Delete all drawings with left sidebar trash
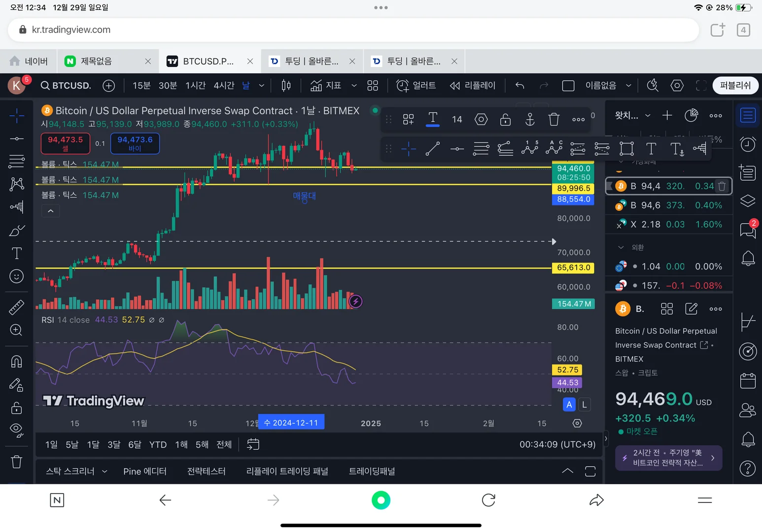The width and height of the screenshot is (762, 532). coord(17,462)
